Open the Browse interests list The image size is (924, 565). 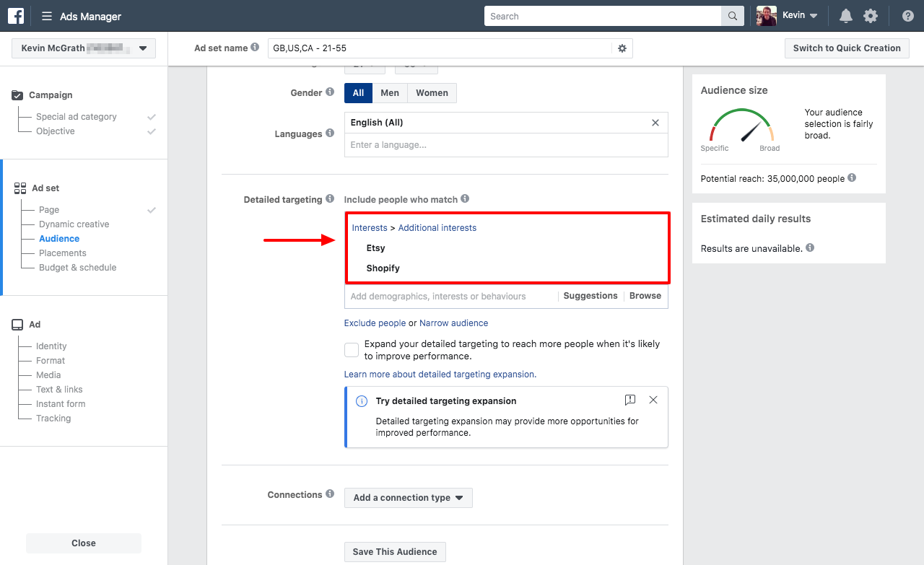[x=645, y=295]
